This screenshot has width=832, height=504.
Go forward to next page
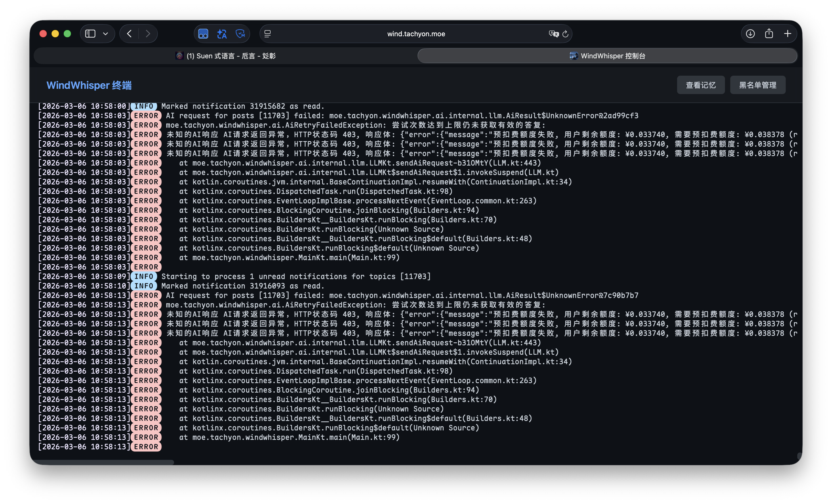(148, 34)
